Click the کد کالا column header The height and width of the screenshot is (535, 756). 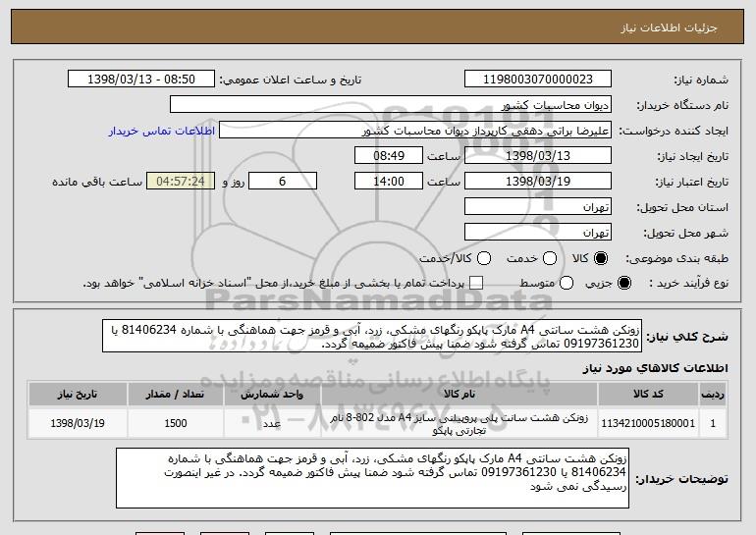[x=648, y=395]
